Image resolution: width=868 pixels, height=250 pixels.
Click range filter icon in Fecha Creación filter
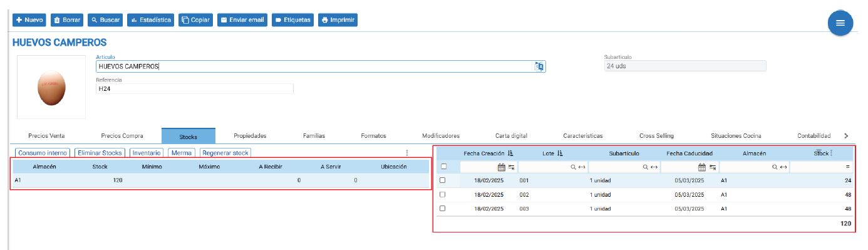pos(512,167)
